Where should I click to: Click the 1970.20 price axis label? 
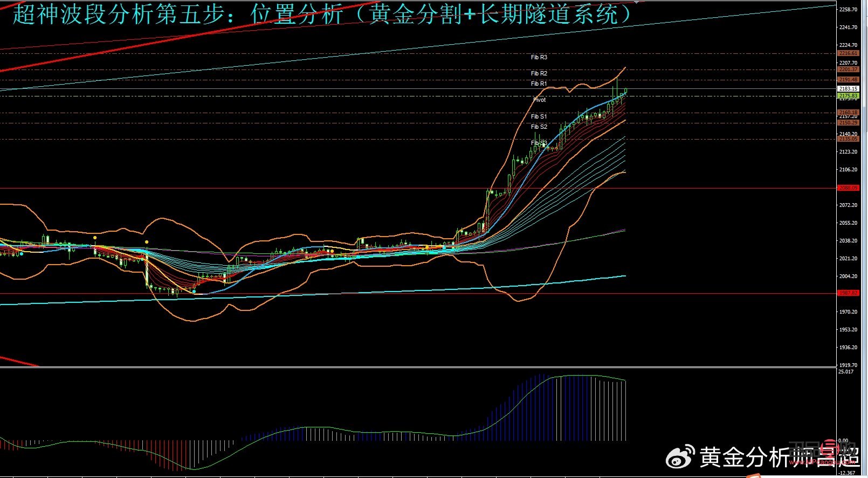click(x=848, y=311)
